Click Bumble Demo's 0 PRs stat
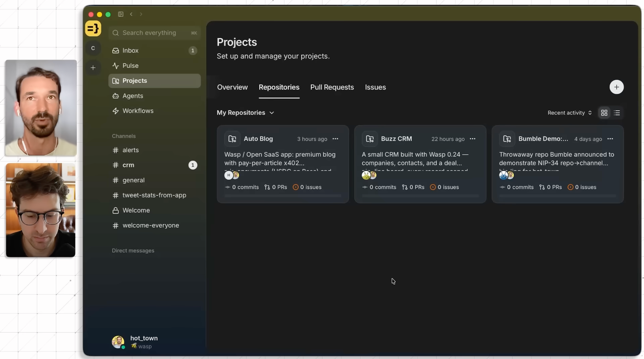The image size is (644, 359). pyautogui.click(x=550, y=187)
